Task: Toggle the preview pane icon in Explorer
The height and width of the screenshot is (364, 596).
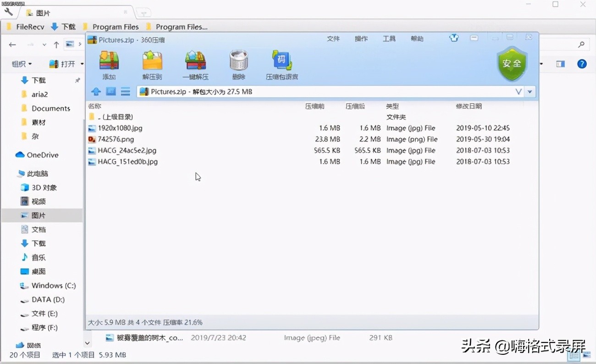Action: (560, 64)
